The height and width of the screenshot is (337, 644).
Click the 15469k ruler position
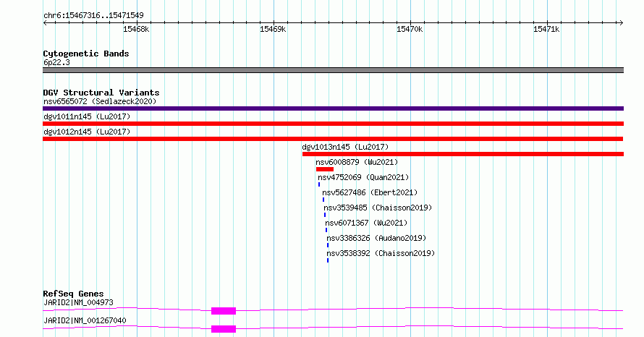pos(273,29)
